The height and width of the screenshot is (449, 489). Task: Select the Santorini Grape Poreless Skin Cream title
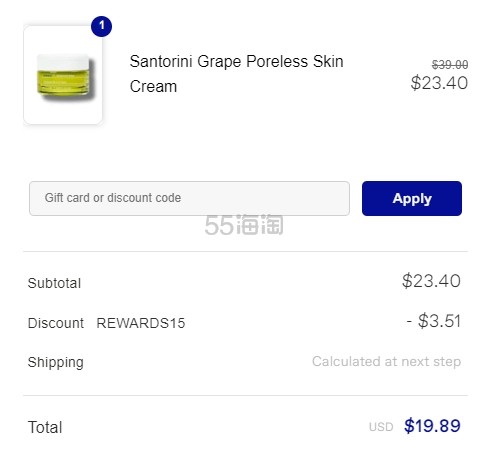click(236, 74)
